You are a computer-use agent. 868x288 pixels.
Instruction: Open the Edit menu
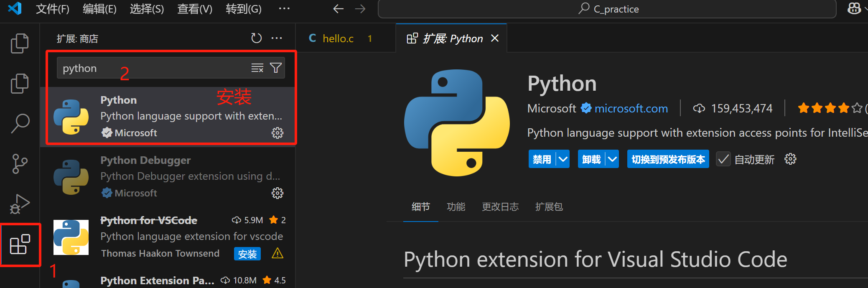(x=99, y=9)
